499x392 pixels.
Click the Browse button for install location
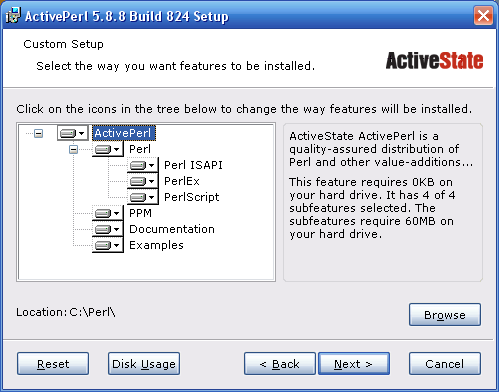(445, 314)
